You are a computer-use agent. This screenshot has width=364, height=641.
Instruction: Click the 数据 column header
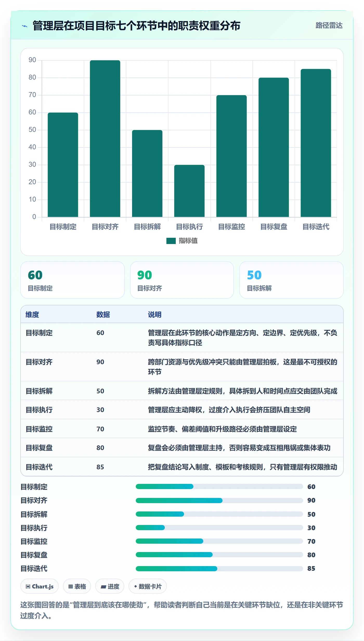[x=103, y=315]
